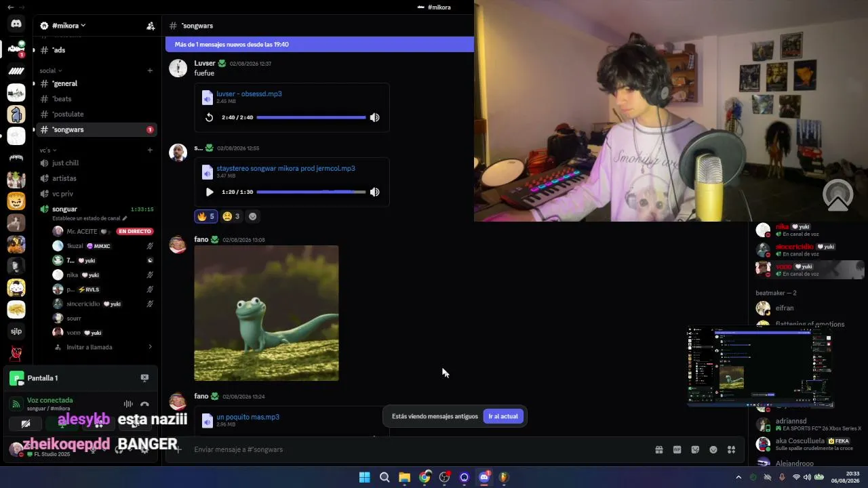Open the apps launcher in message bar
Viewport: 868px width, 488px height.
click(731, 449)
